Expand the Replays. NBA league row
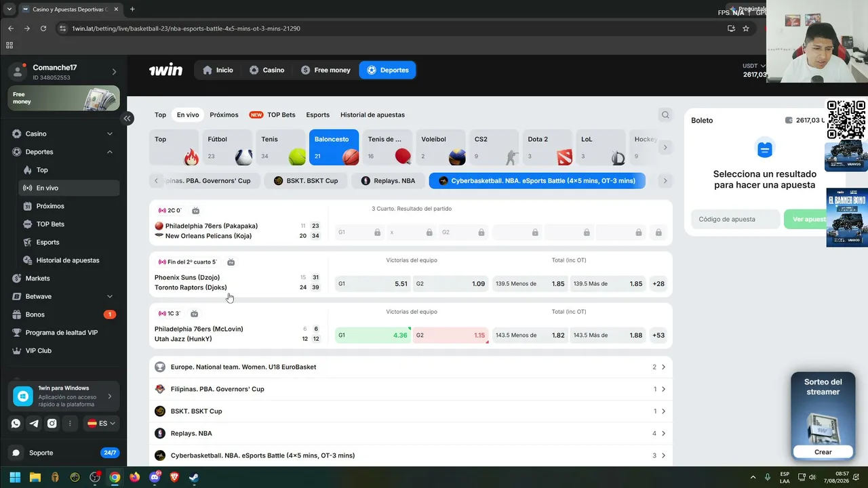 point(411,433)
